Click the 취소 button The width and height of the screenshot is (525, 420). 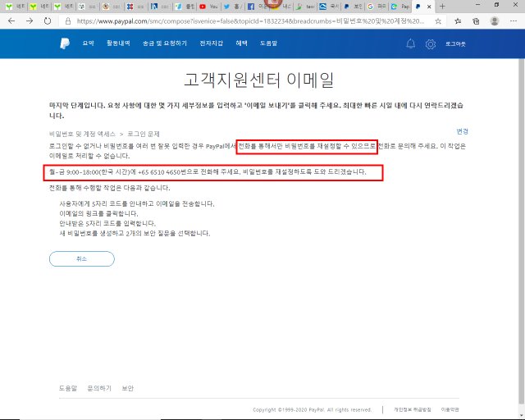(82, 259)
